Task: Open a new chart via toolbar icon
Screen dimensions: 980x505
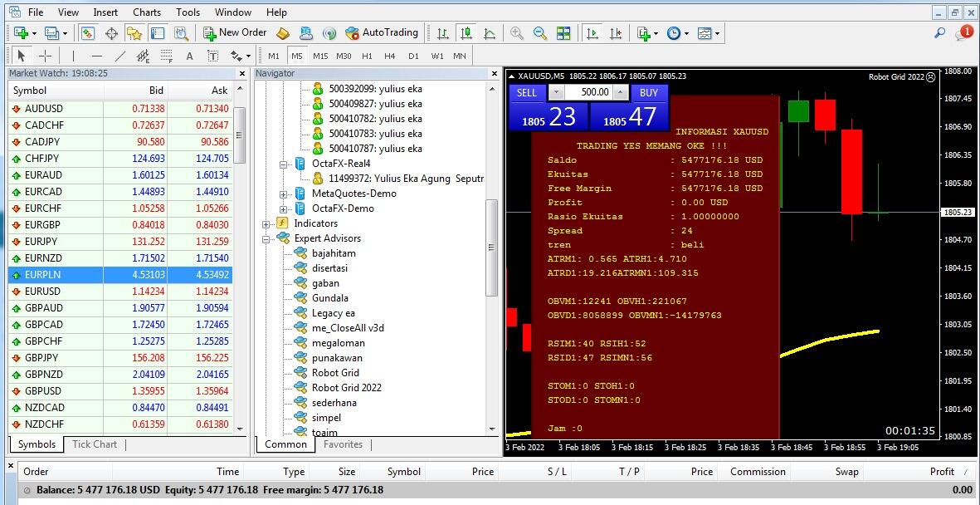Action: click(20, 32)
